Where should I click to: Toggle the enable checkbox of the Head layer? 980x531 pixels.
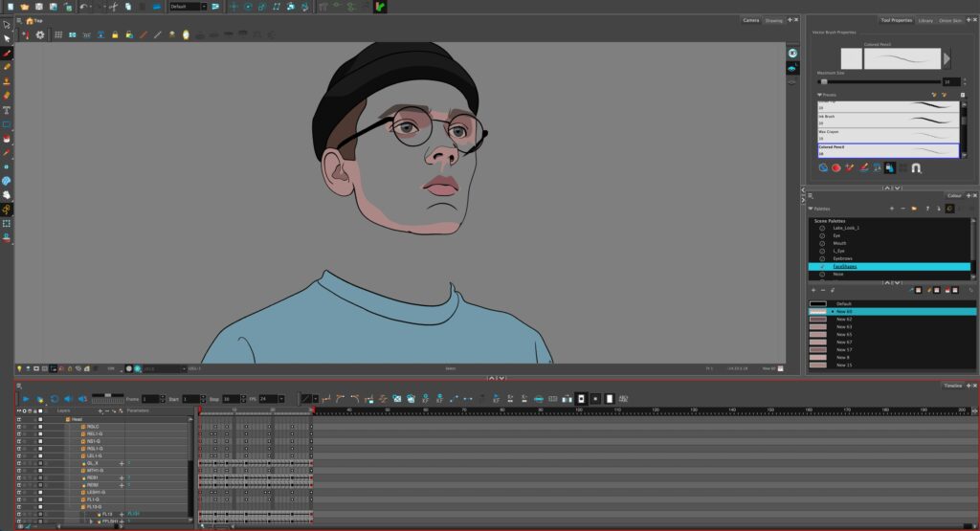(x=19, y=419)
